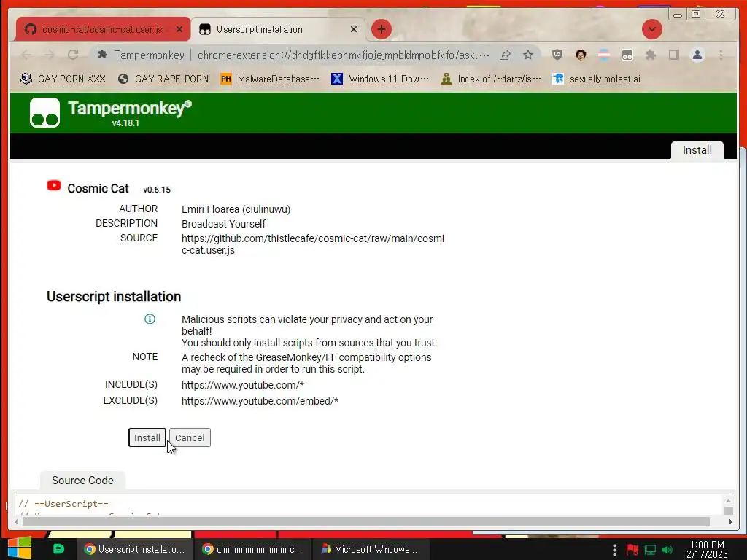Open the green app icon on the taskbar

tap(58, 549)
